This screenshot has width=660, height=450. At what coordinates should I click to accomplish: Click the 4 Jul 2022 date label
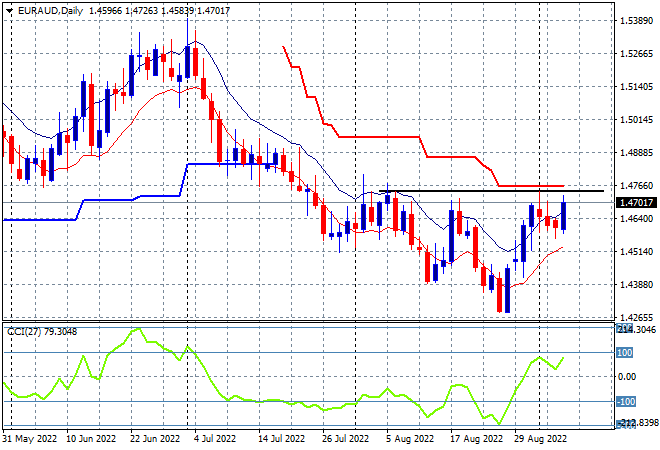pyautogui.click(x=215, y=438)
